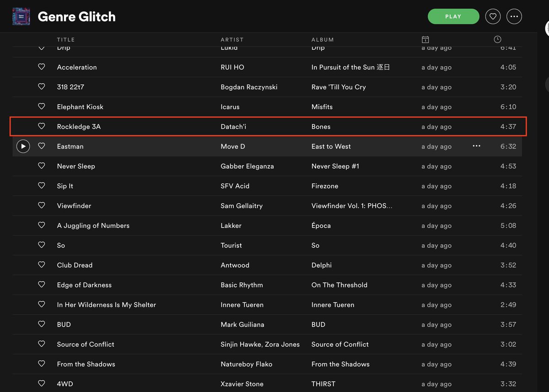Open artist RUI HO
Screen dimensions: 549x392
coord(232,67)
